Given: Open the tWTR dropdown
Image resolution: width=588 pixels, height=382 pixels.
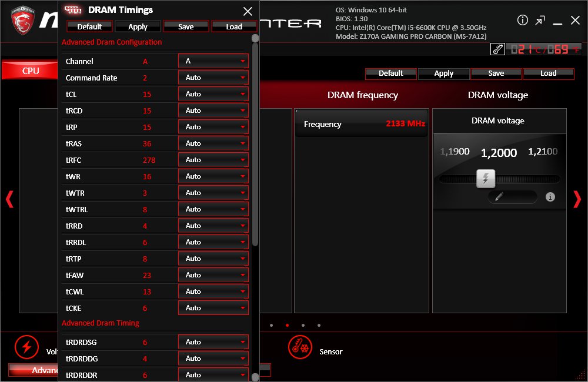Looking at the screenshot, I should click(x=213, y=193).
